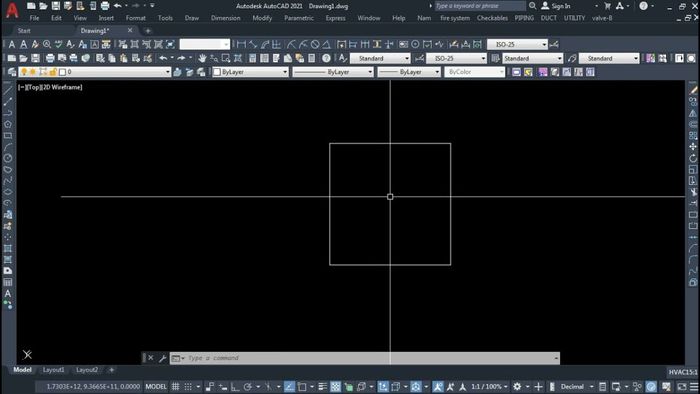Switch to the Layout1 tab

click(x=54, y=370)
